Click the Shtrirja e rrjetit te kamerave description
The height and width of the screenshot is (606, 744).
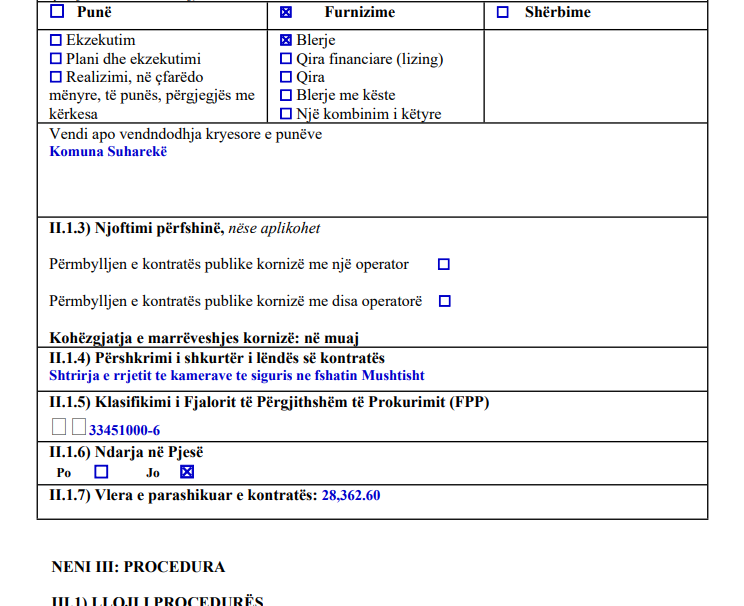pyautogui.click(x=237, y=375)
